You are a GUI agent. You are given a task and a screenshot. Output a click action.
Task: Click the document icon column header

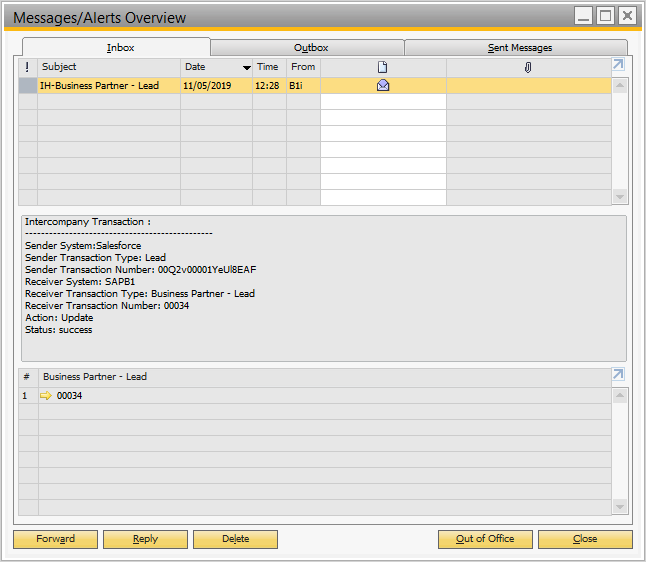coord(383,67)
